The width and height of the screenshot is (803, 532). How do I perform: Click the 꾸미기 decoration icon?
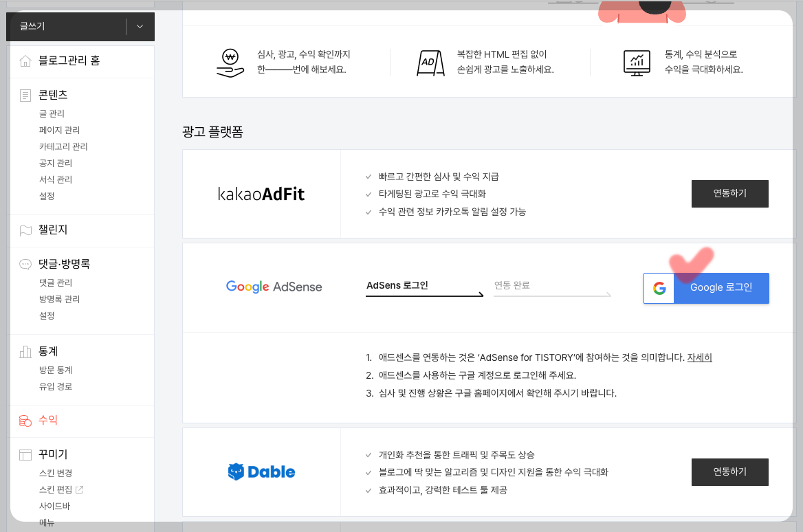pos(27,454)
